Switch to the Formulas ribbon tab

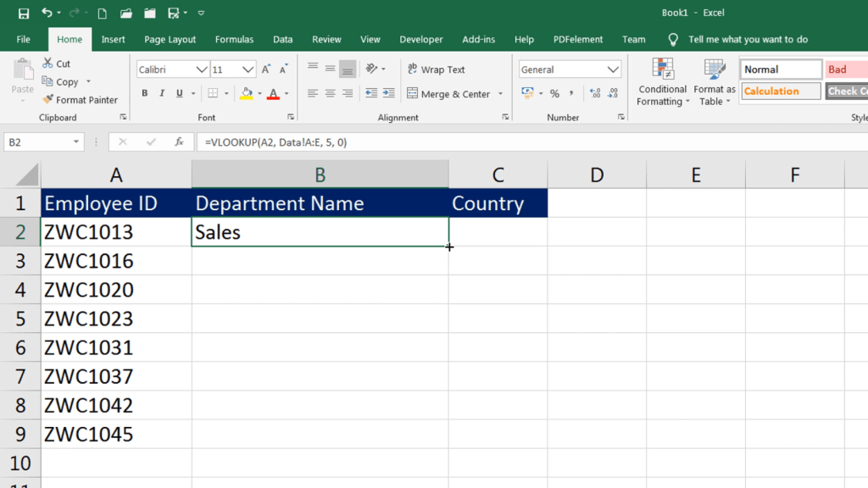coord(234,39)
